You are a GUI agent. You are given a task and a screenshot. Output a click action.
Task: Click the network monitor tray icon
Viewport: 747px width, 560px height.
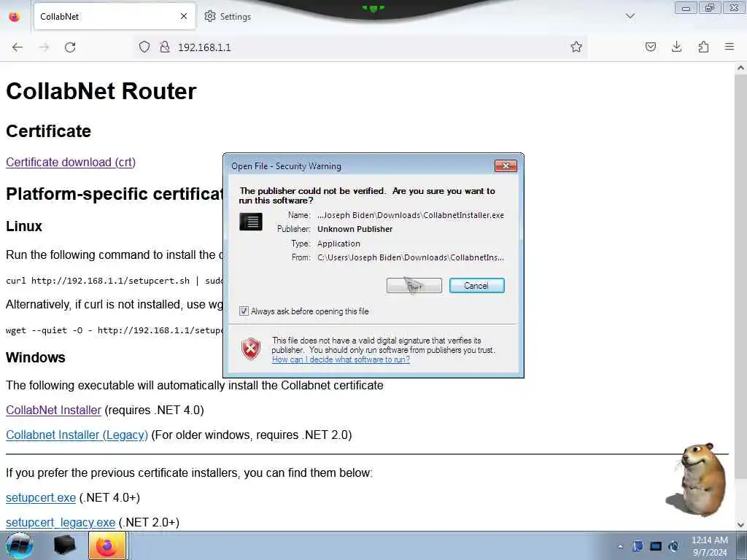pos(656,546)
